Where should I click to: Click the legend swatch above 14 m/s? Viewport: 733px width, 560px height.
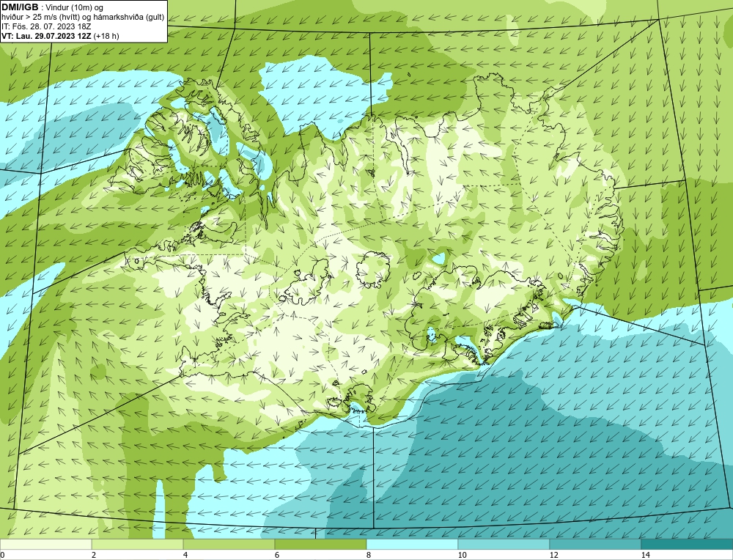point(688,545)
